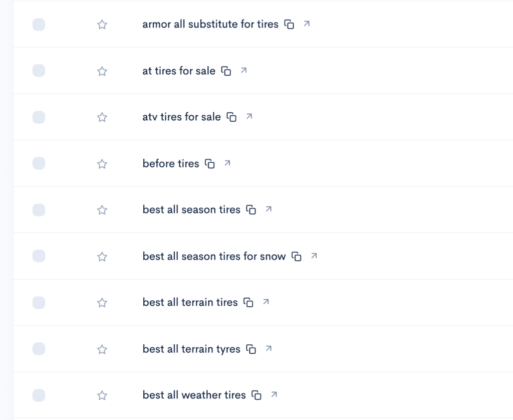
Task: Open the external link arrow for "best all terrain tires"
Action: (266, 302)
